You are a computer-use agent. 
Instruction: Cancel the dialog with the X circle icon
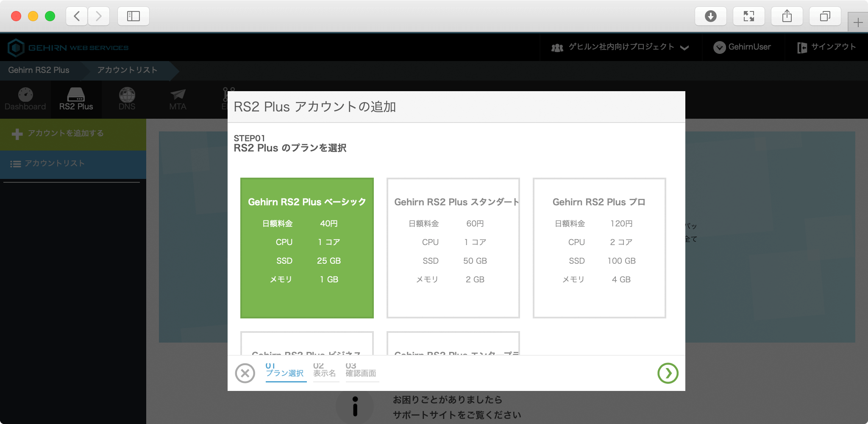pyautogui.click(x=245, y=373)
